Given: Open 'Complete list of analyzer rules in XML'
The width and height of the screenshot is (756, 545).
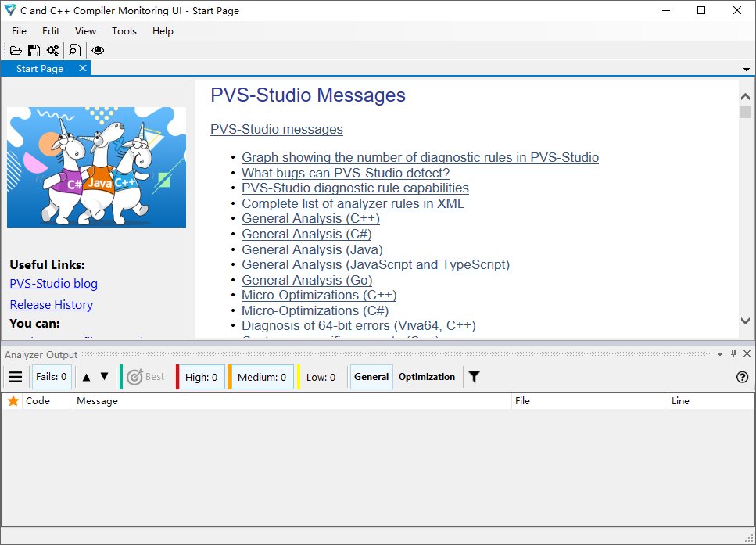Looking at the screenshot, I should point(353,203).
